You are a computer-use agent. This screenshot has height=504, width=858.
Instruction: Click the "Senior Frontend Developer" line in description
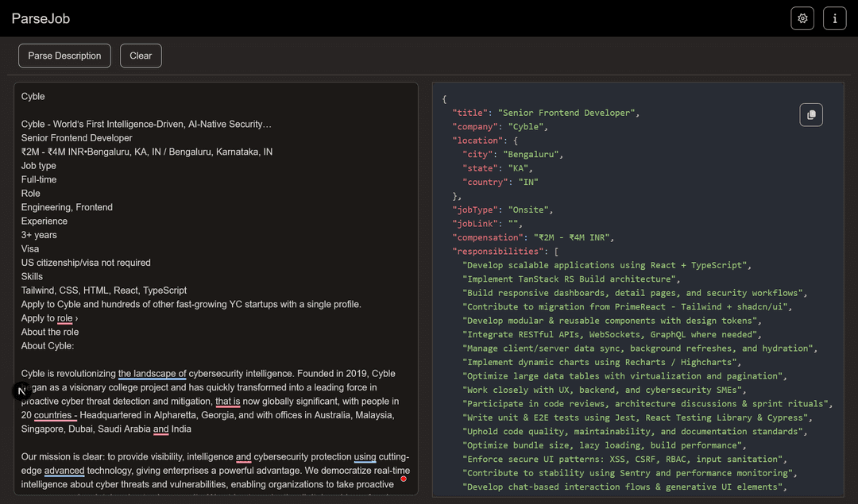point(76,138)
